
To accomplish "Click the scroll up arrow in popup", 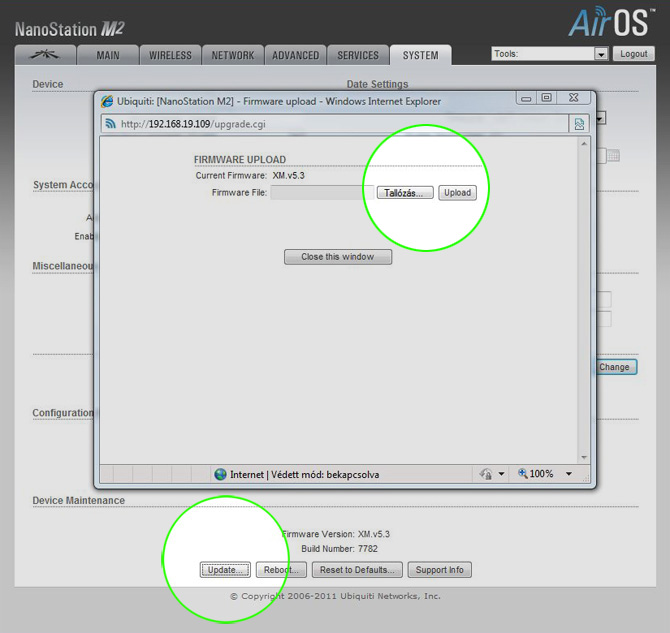I will pyautogui.click(x=584, y=144).
